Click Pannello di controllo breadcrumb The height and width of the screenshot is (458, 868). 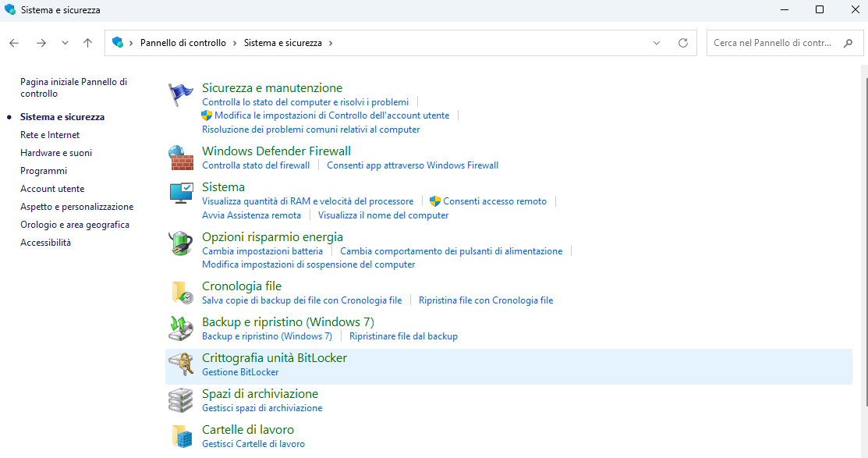click(x=182, y=43)
